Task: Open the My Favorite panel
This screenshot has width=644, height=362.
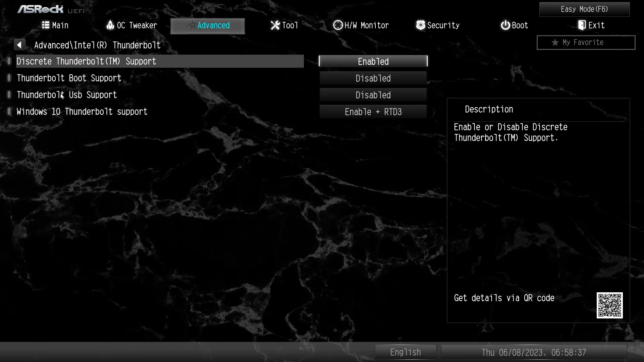Action: [x=586, y=43]
